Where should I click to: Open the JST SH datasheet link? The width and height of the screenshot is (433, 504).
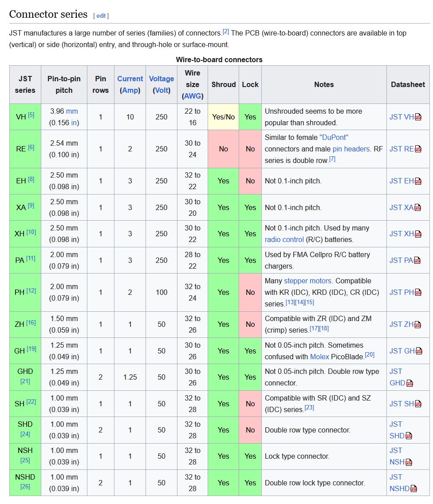coord(402,404)
